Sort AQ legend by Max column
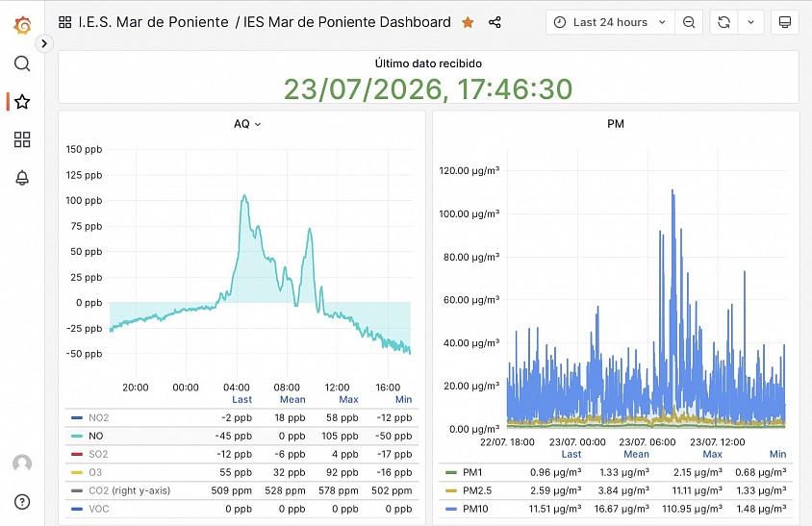The height and width of the screenshot is (526, 812). 348,399
